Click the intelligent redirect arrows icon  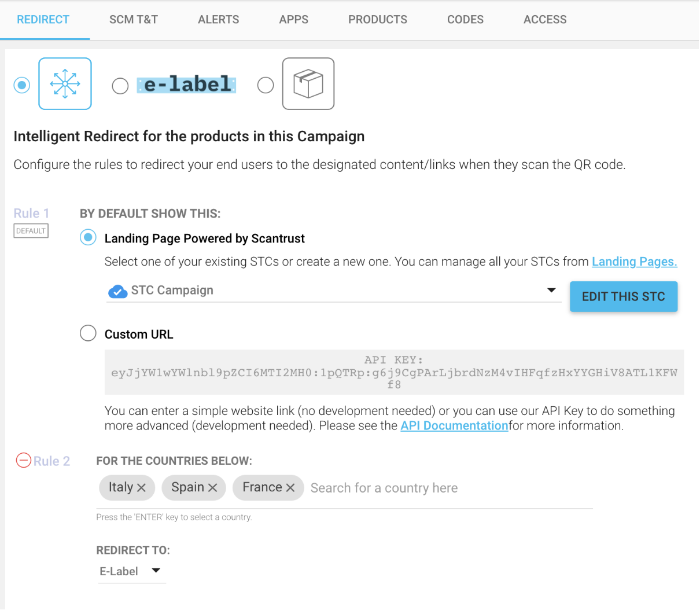[65, 84]
